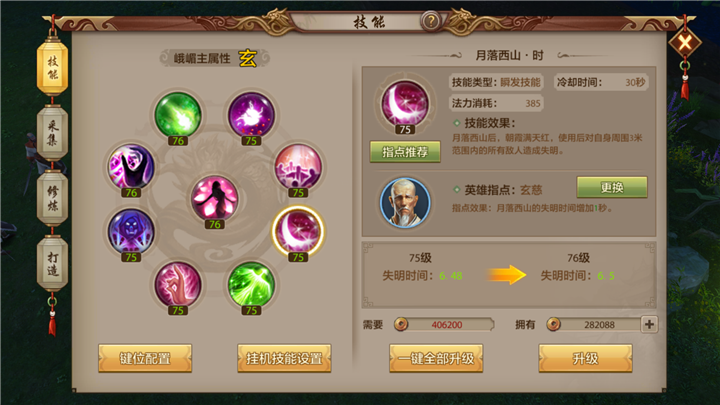The width and height of the screenshot is (720, 405).
Task: Select the pink lotus dancer skill in center
Action: (x=214, y=198)
